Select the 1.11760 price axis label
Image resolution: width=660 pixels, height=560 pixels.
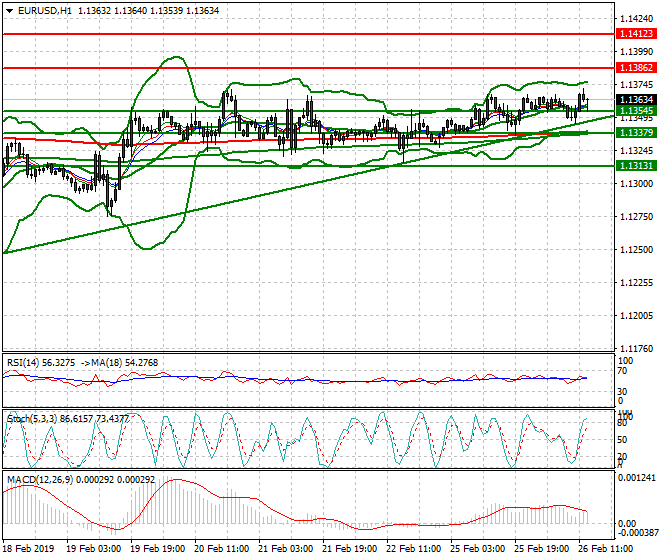637,349
